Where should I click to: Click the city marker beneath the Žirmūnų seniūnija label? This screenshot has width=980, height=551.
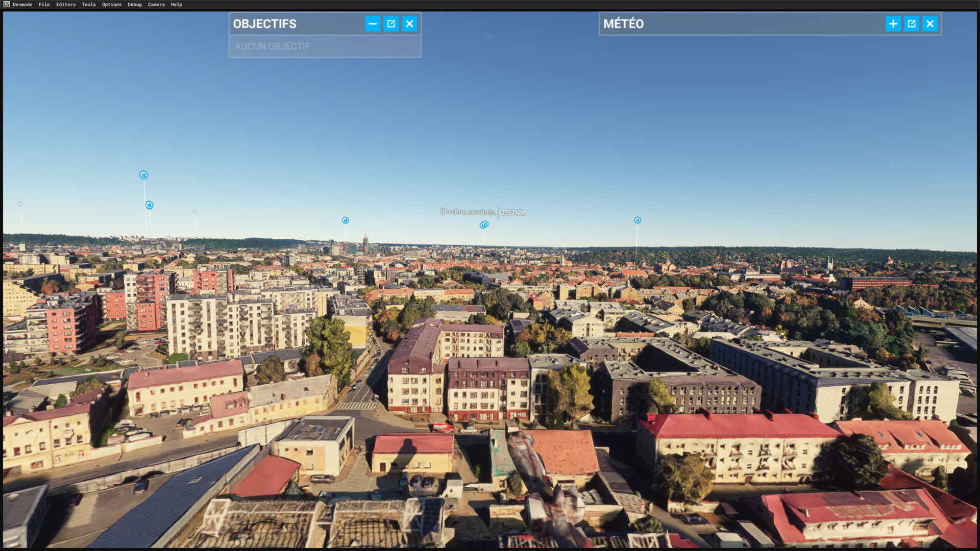point(484,224)
